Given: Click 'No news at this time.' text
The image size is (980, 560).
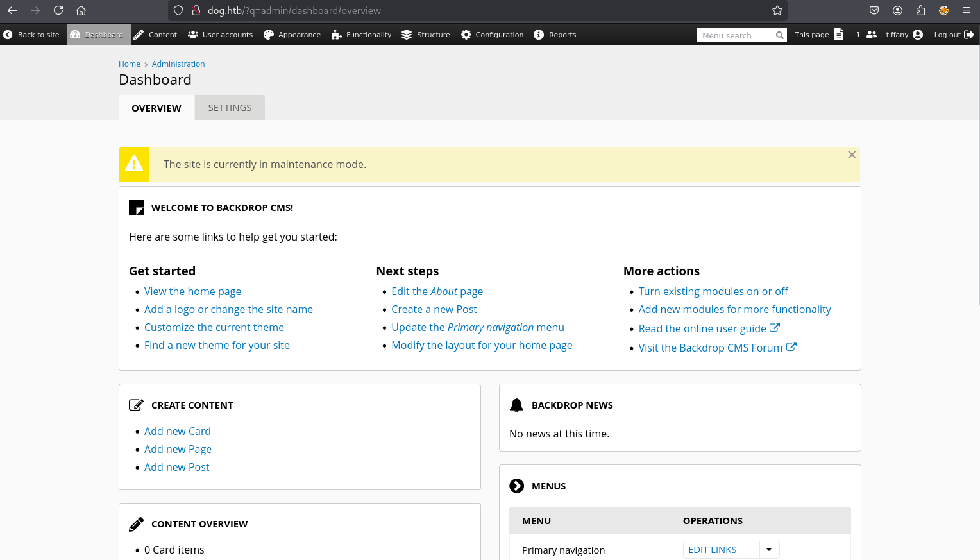Looking at the screenshot, I should (559, 434).
